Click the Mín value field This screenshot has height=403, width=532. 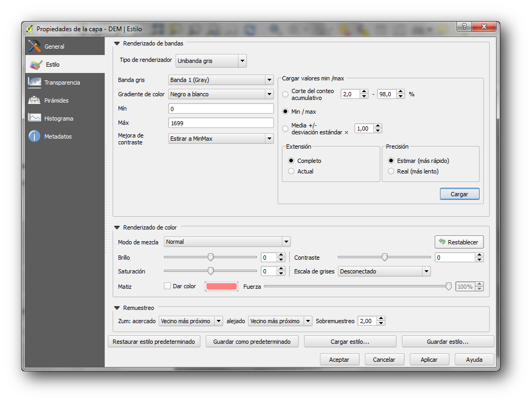[x=221, y=108]
